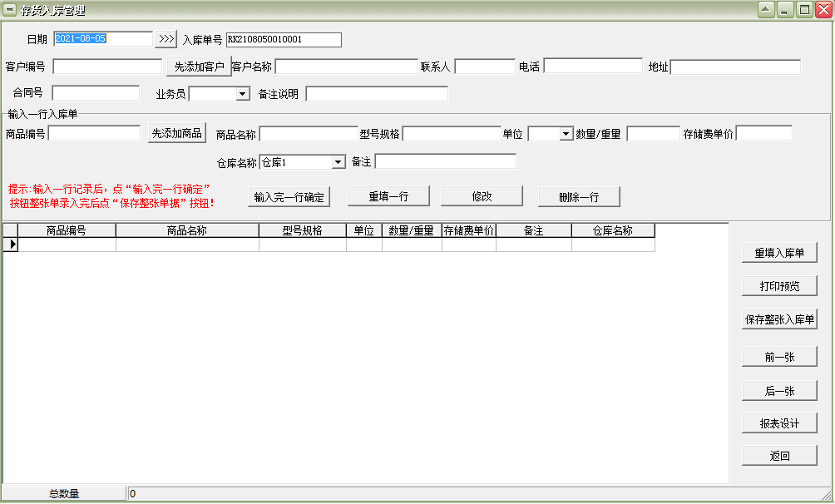The width and height of the screenshot is (835, 504).
Task: Click the 重填入库单 refill order button
Action: (x=779, y=252)
